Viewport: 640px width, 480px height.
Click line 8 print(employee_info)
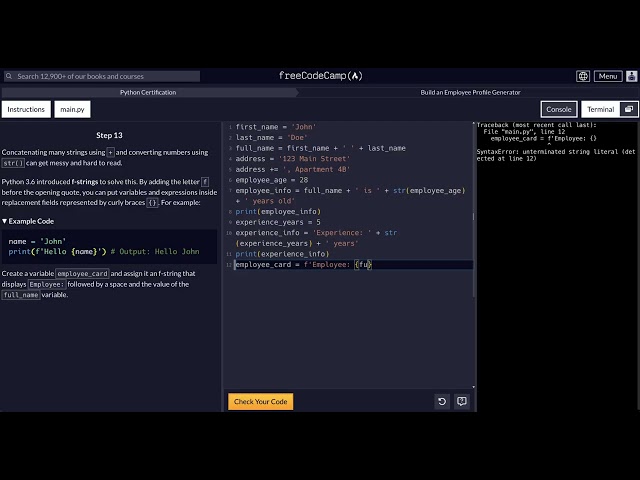coord(278,211)
